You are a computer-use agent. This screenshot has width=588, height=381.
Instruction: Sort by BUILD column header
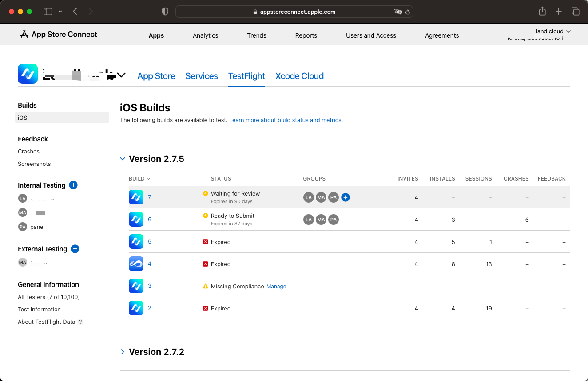pyautogui.click(x=139, y=179)
